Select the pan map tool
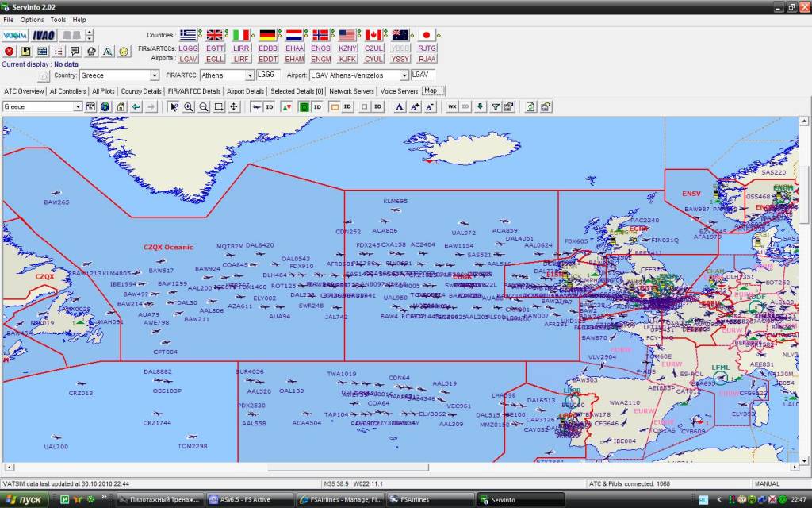This screenshot has width=812, height=508. pos(234,106)
